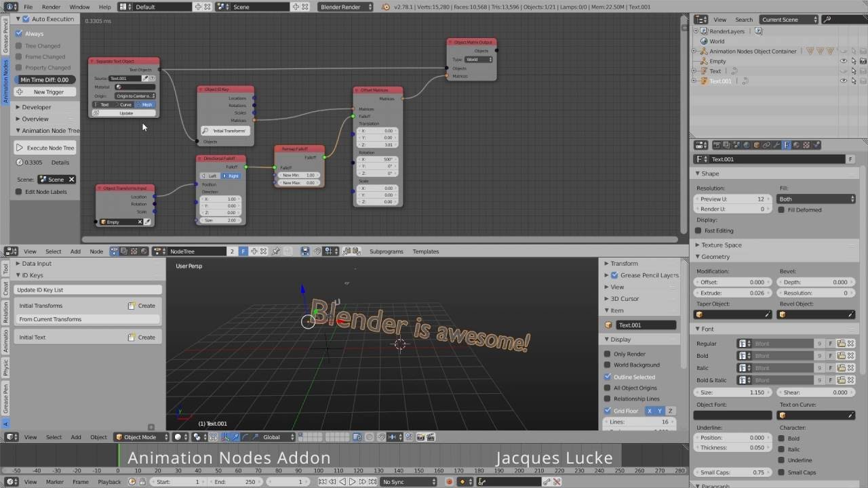The image size is (868, 488).
Task: Click the fake user F button beside NodeTree
Action: (x=243, y=251)
